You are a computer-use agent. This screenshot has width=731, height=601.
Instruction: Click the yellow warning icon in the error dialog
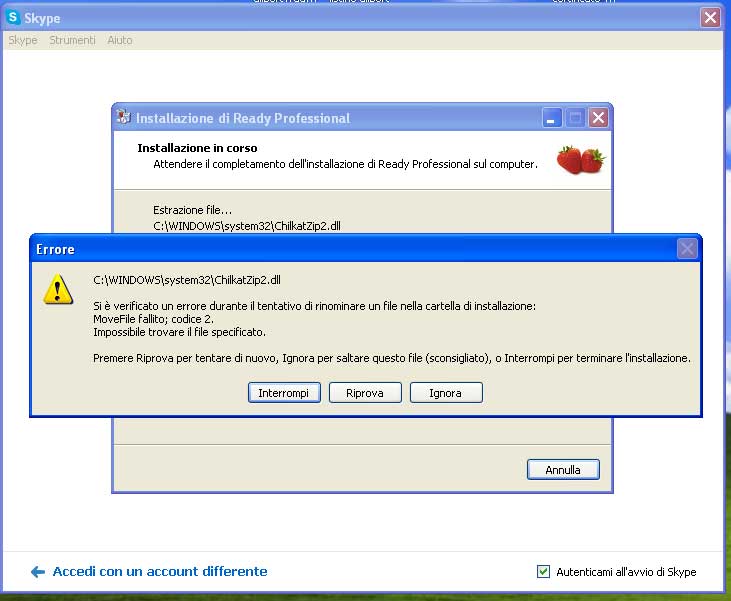[58, 289]
